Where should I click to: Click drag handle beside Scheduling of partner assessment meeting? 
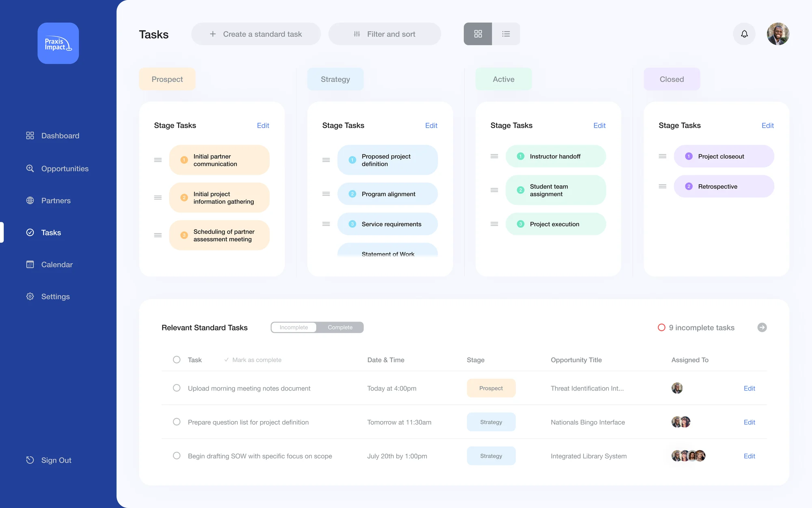(158, 235)
